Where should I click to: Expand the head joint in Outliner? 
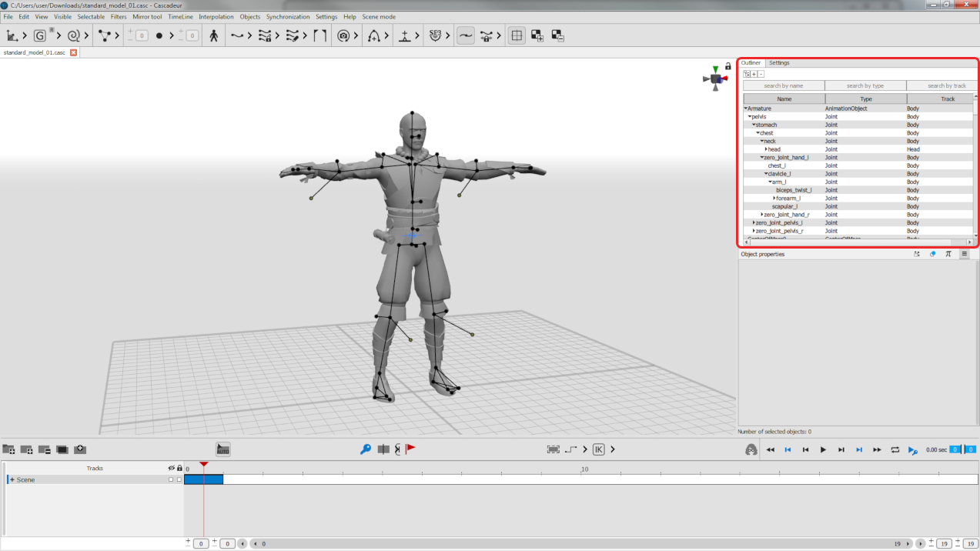coord(766,149)
